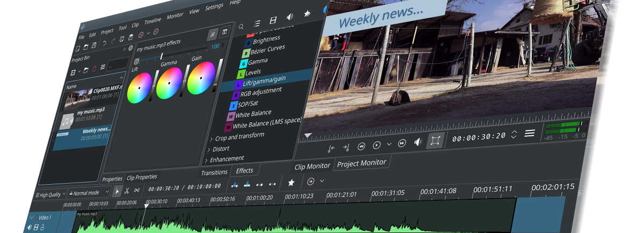Switch to the Clip Properties tab
This screenshot has height=233, width=644.
pyautogui.click(x=142, y=177)
